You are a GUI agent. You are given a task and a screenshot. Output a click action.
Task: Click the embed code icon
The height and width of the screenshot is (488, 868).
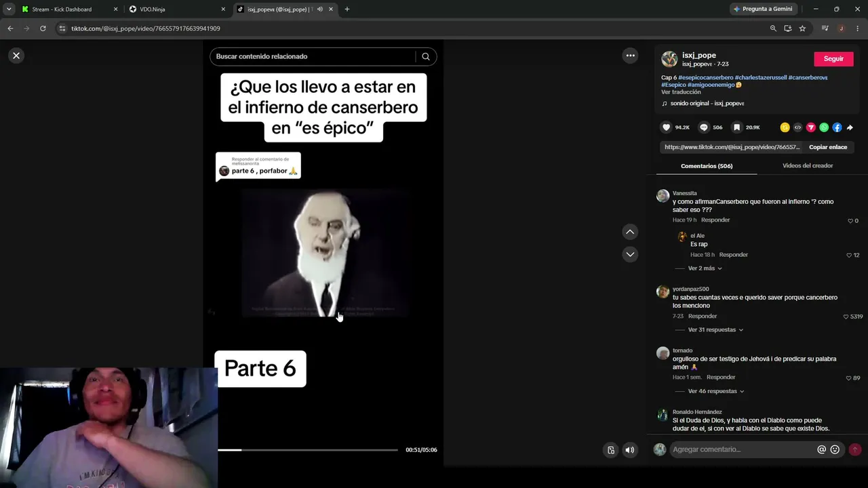coord(797,127)
